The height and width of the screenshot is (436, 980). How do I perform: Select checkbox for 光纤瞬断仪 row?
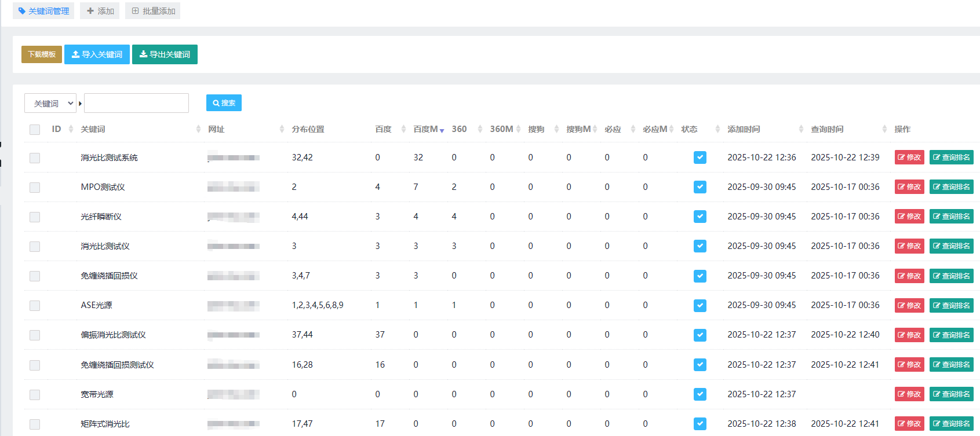tap(35, 217)
